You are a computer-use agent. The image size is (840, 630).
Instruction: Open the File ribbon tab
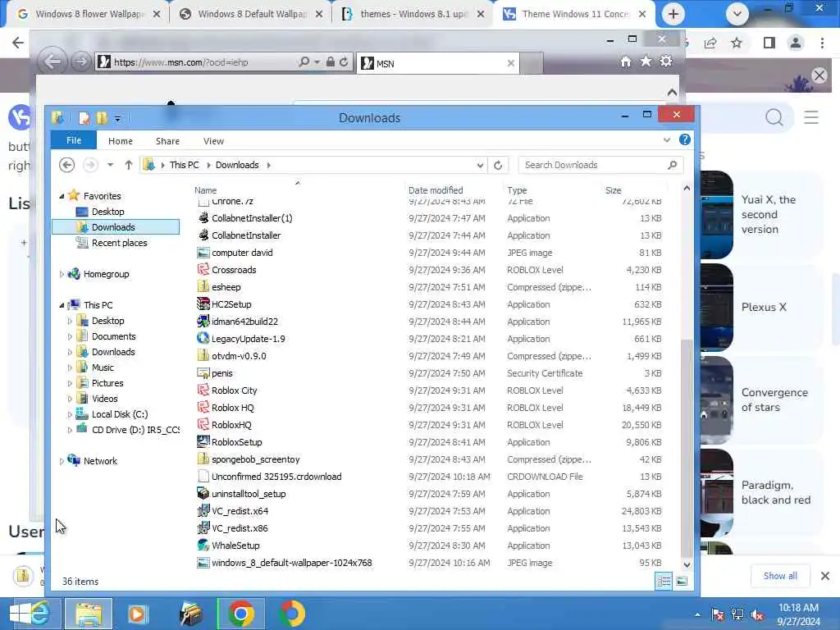point(73,140)
